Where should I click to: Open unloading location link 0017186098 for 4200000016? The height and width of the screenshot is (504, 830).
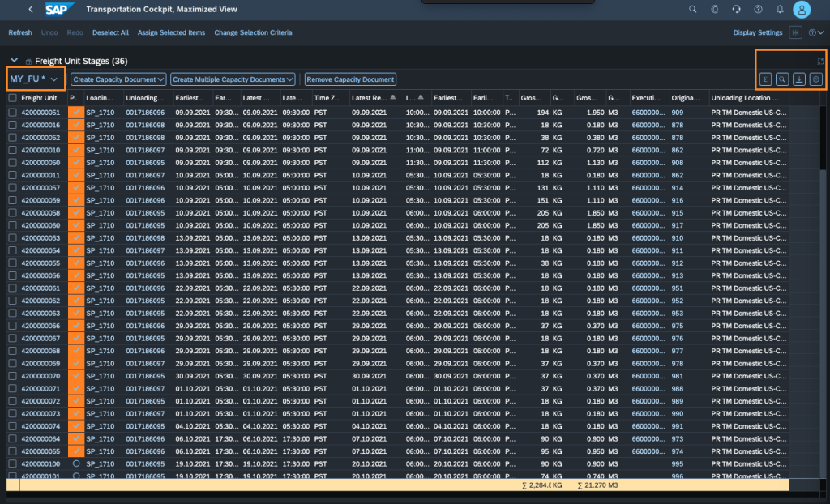point(145,125)
